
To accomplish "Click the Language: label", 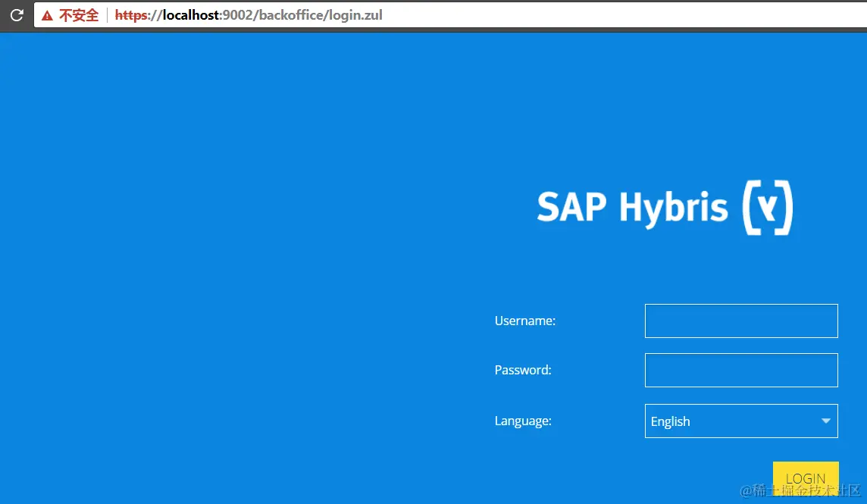I will pos(522,421).
